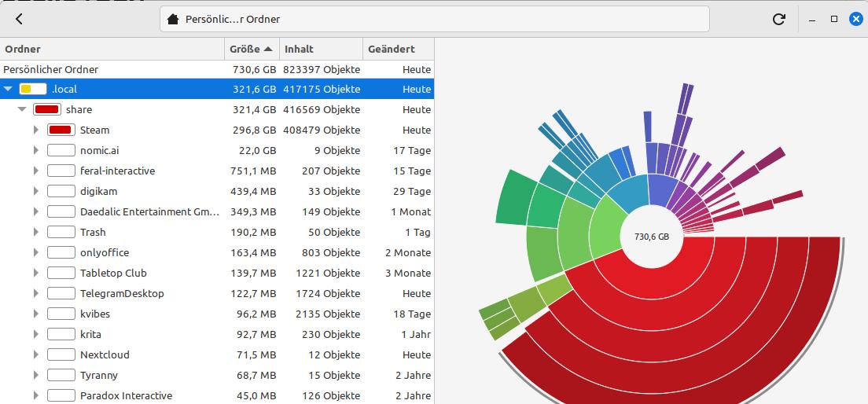This screenshot has width=868, height=404.
Task: Sort by the Ordner column header
Action: 112,49
